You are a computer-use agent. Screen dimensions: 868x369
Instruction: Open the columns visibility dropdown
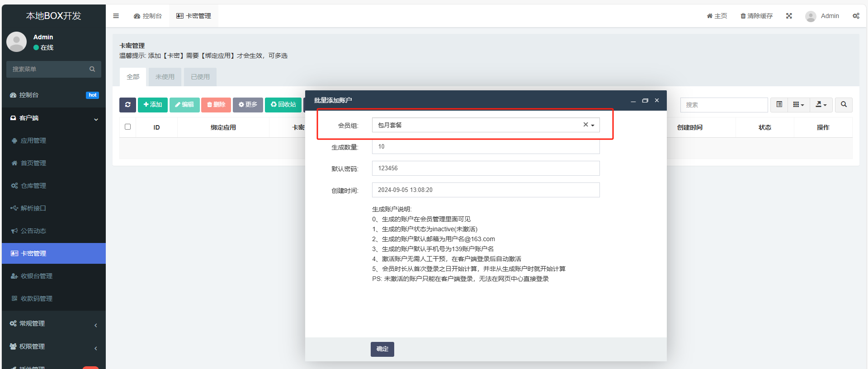click(x=798, y=105)
